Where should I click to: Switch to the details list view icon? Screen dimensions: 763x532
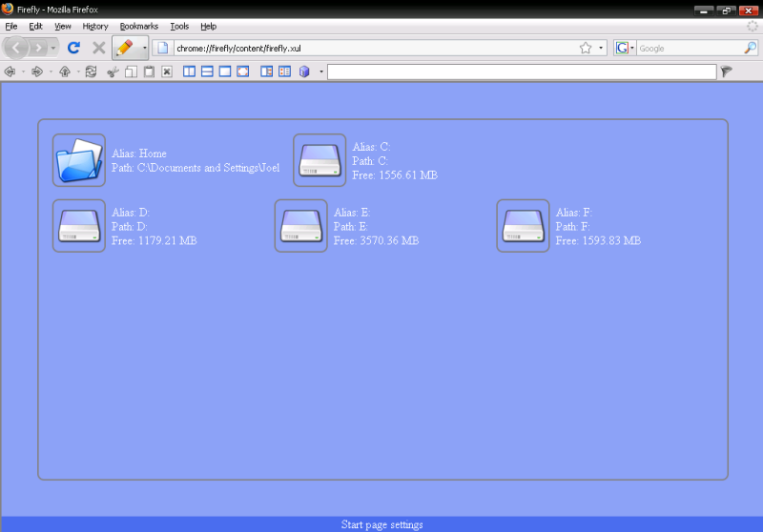[x=284, y=72]
